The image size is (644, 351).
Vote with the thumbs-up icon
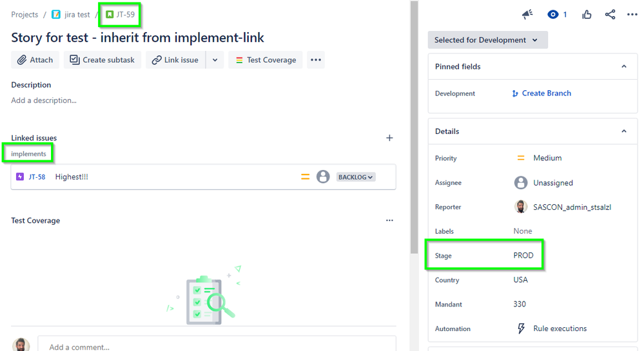tap(587, 14)
